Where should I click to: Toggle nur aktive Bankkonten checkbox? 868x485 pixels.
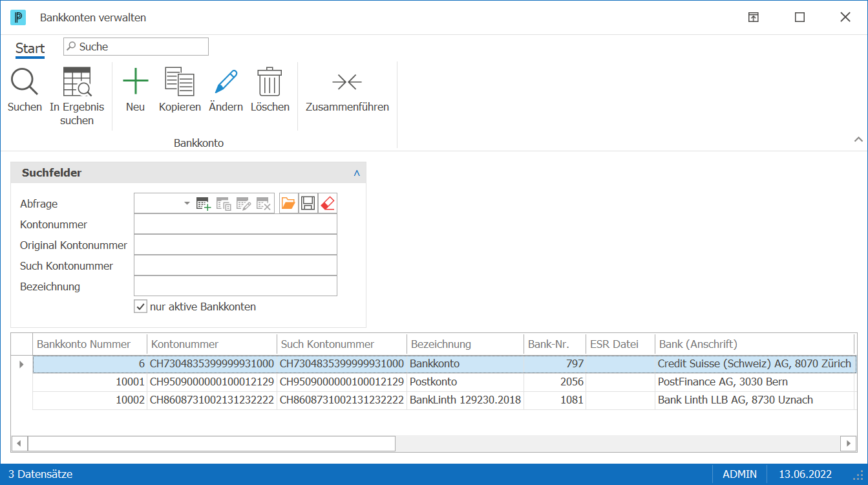pos(140,307)
